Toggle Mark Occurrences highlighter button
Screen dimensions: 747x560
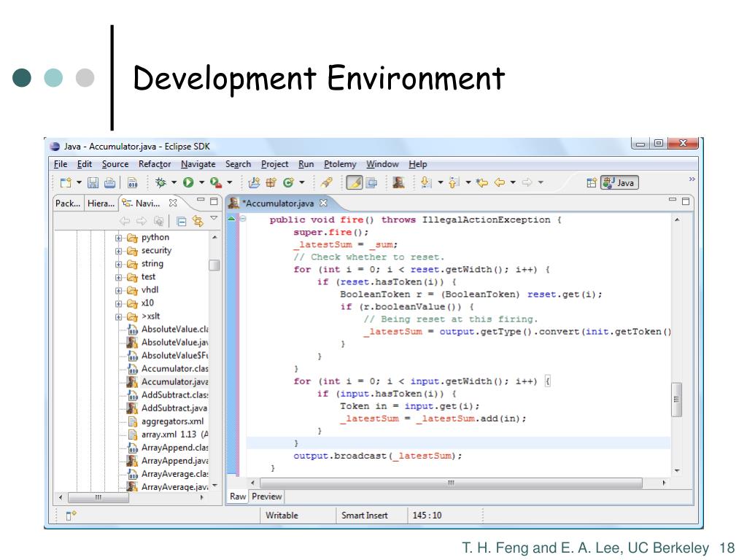pyautogui.click(x=354, y=182)
